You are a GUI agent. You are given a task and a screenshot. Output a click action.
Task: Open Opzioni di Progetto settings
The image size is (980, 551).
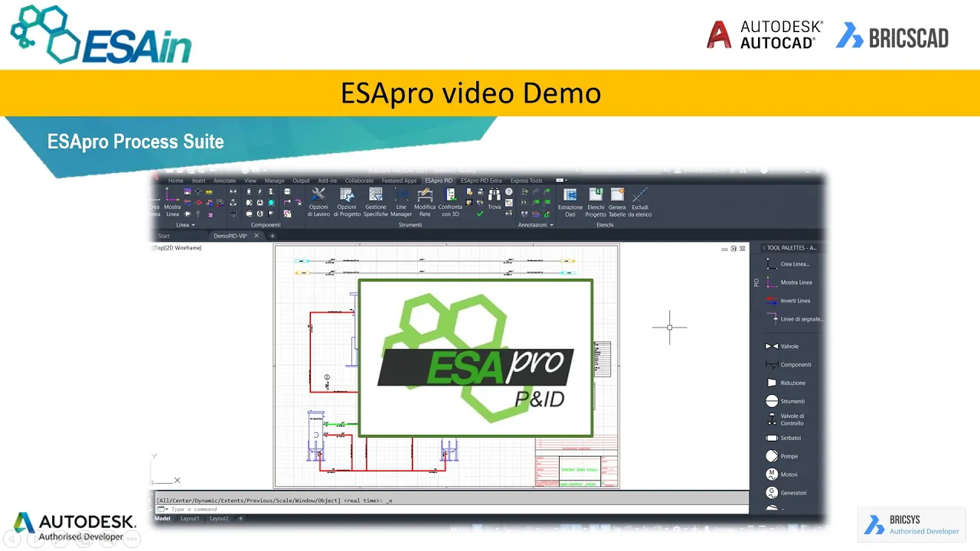pyautogui.click(x=347, y=202)
